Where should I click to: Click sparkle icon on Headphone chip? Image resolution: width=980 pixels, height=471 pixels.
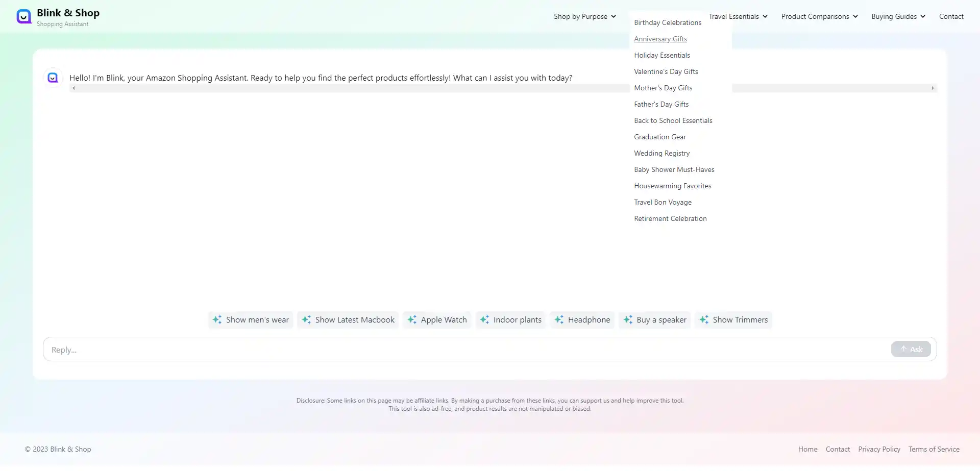coord(559,320)
